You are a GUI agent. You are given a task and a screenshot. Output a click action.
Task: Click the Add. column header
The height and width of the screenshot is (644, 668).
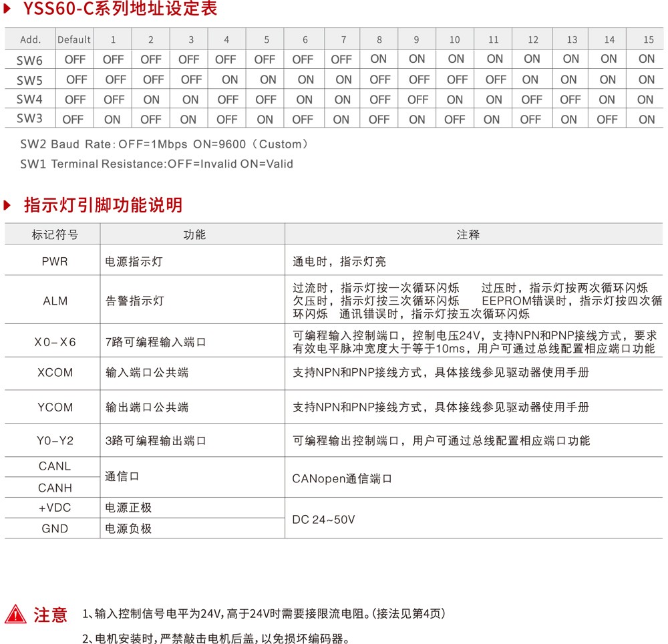pos(30,39)
